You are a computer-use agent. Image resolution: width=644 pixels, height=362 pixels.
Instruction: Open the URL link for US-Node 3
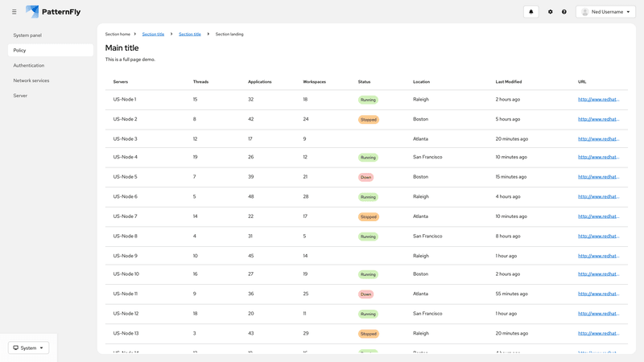[598, 138]
